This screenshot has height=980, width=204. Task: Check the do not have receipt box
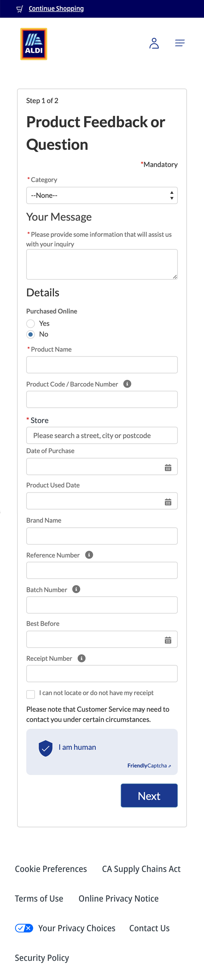31,694
